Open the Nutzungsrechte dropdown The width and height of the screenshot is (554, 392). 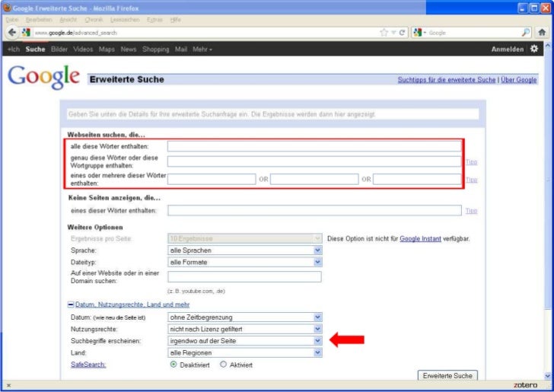point(244,329)
